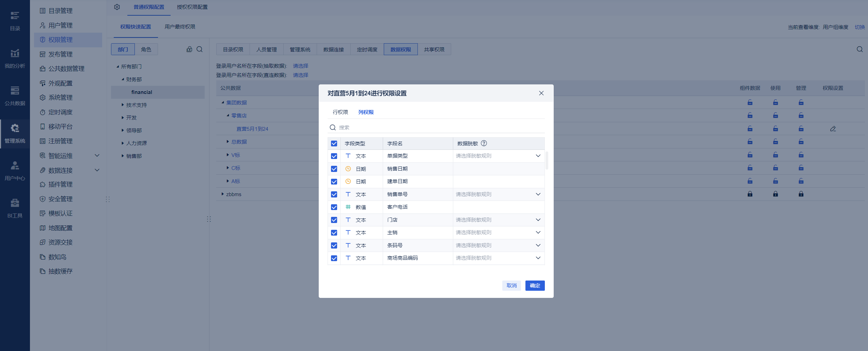Expand the 技术支持 department node
868x351 pixels.
(x=123, y=105)
